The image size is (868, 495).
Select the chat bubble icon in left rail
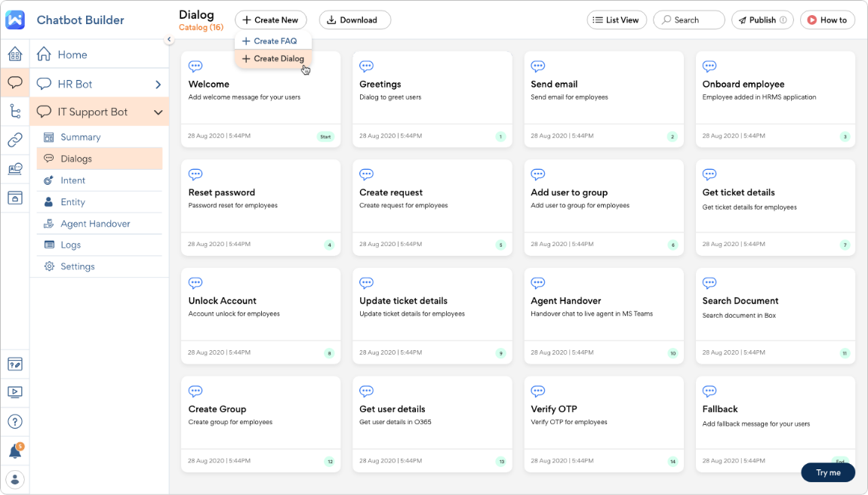(x=15, y=82)
